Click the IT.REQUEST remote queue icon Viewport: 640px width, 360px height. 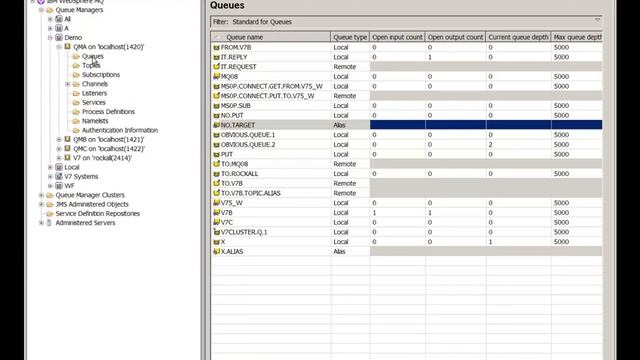216,67
